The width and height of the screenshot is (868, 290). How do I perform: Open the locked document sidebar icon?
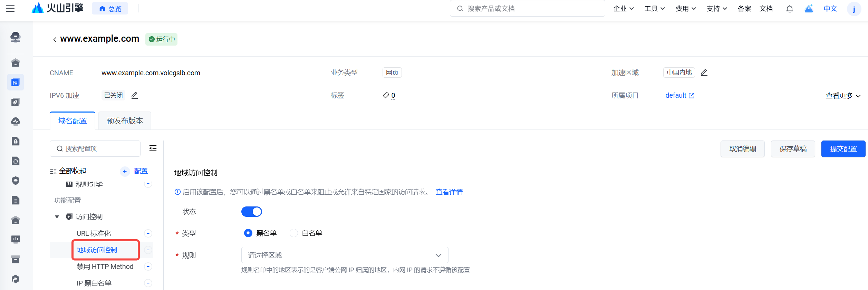coord(16,141)
